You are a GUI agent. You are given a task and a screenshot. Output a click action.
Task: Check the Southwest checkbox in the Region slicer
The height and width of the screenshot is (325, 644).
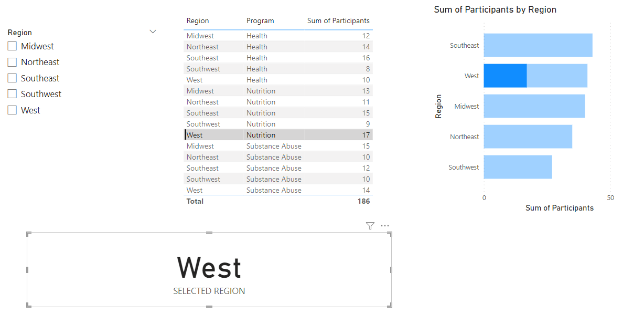(x=12, y=94)
